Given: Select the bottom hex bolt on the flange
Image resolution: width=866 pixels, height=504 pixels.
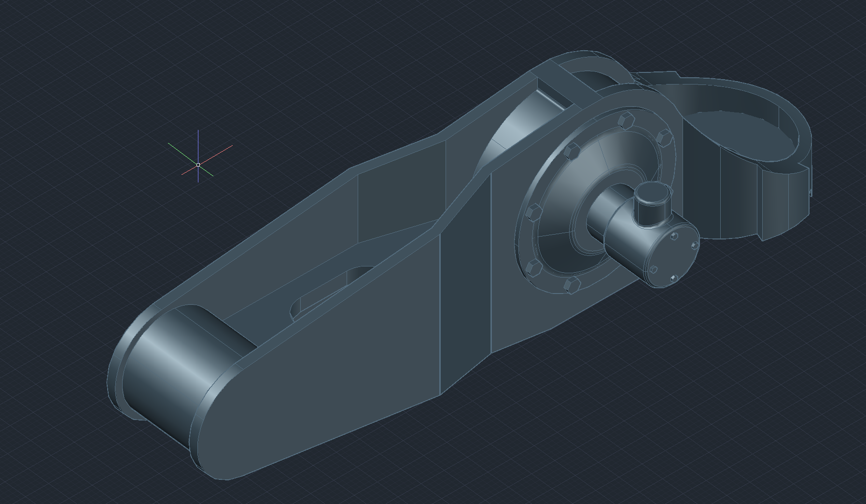Looking at the screenshot, I should (571, 284).
